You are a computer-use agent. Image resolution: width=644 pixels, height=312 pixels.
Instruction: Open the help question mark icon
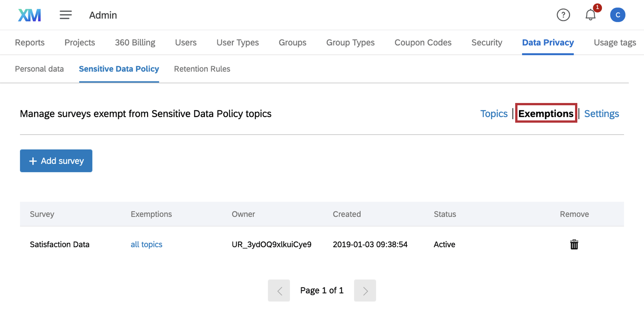pos(563,15)
